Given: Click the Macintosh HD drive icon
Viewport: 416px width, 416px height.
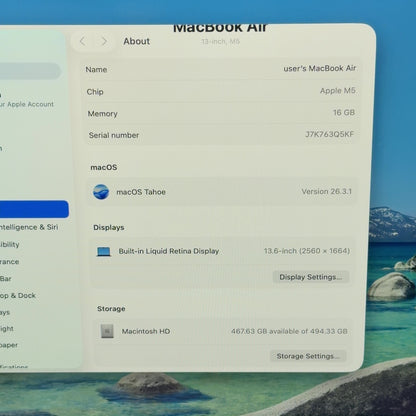Looking at the screenshot, I should [107, 331].
